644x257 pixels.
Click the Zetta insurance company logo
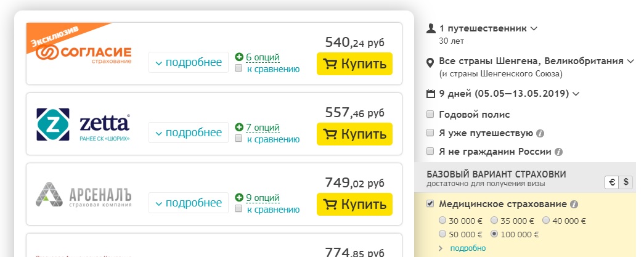pyautogui.click(x=83, y=124)
